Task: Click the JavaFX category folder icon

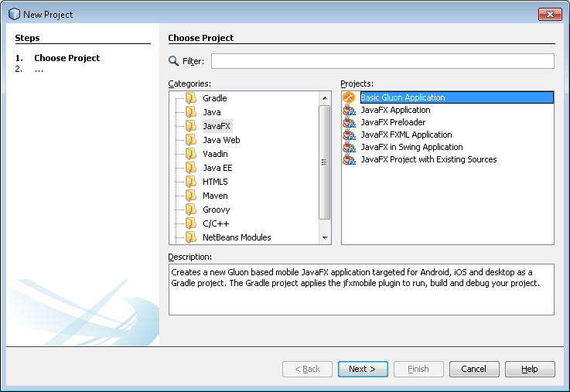Action: pos(191,126)
